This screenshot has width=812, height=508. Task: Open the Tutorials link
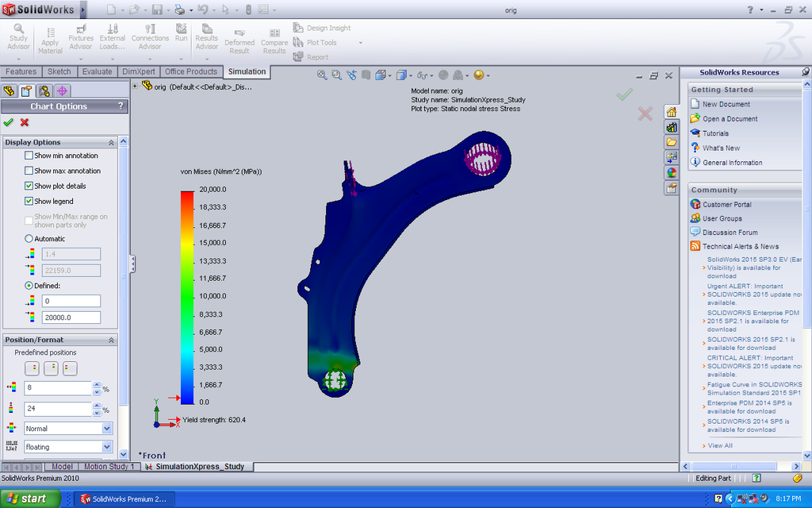[715, 133]
